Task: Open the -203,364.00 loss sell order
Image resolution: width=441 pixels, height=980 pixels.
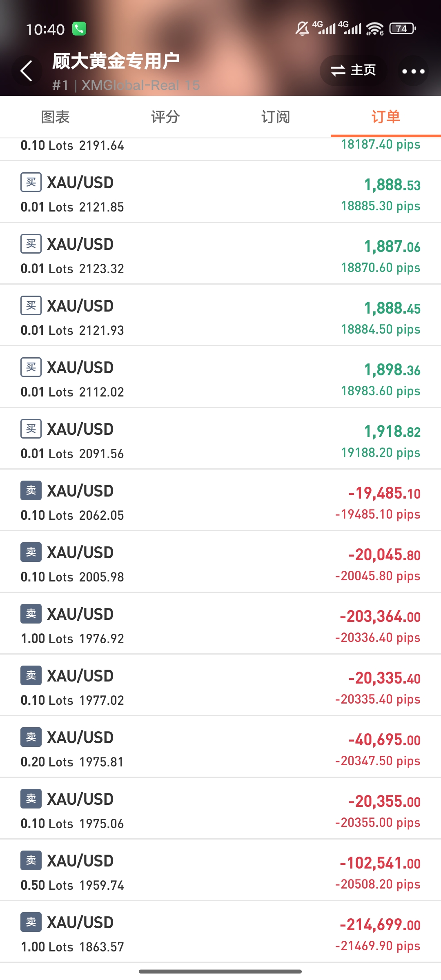Action: pos(220,624)
